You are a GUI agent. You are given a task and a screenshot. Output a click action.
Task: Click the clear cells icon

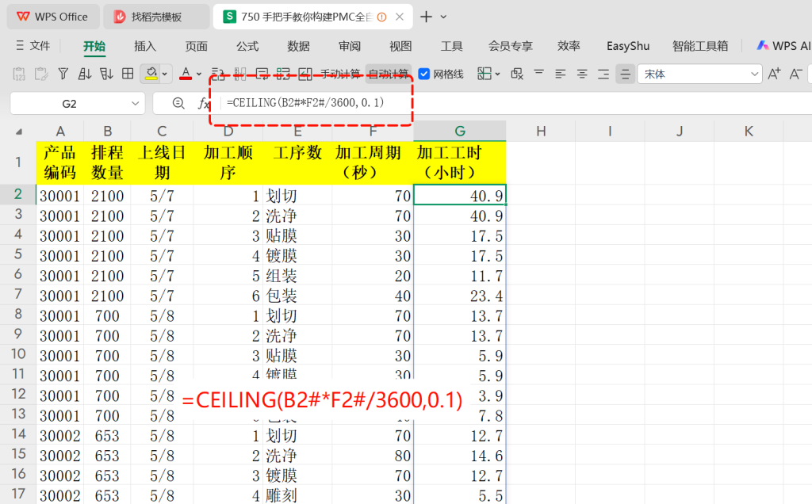(517, 74)
